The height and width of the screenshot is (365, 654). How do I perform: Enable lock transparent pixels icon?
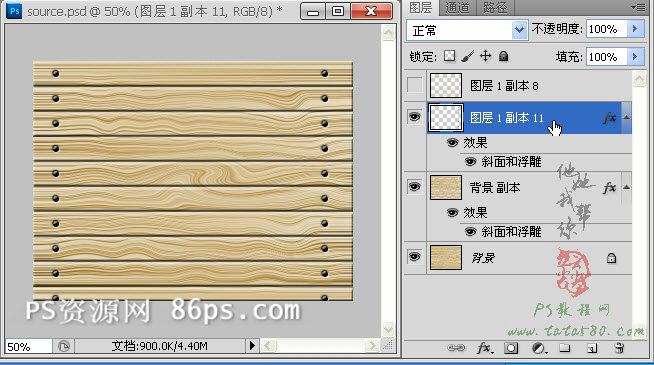tap(449, 56)
